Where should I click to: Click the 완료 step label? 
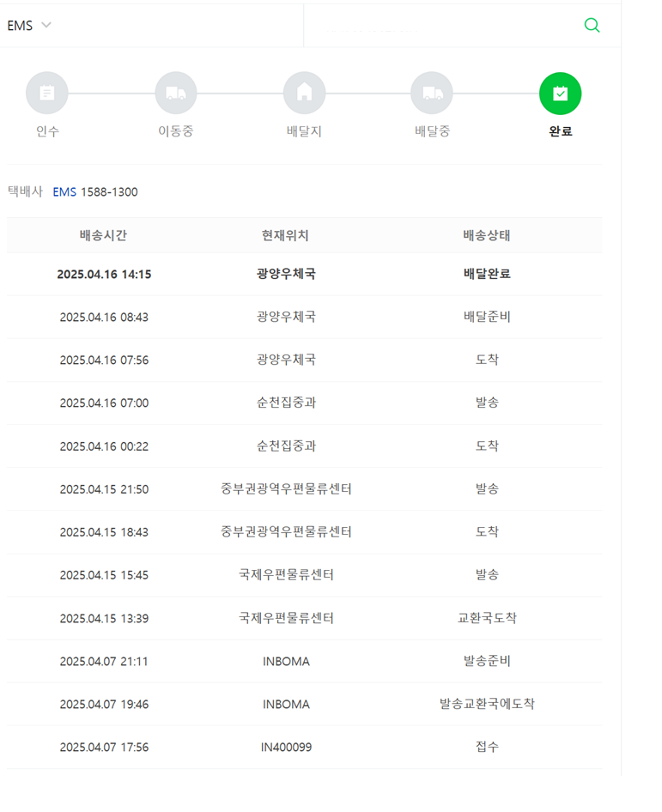561,131
